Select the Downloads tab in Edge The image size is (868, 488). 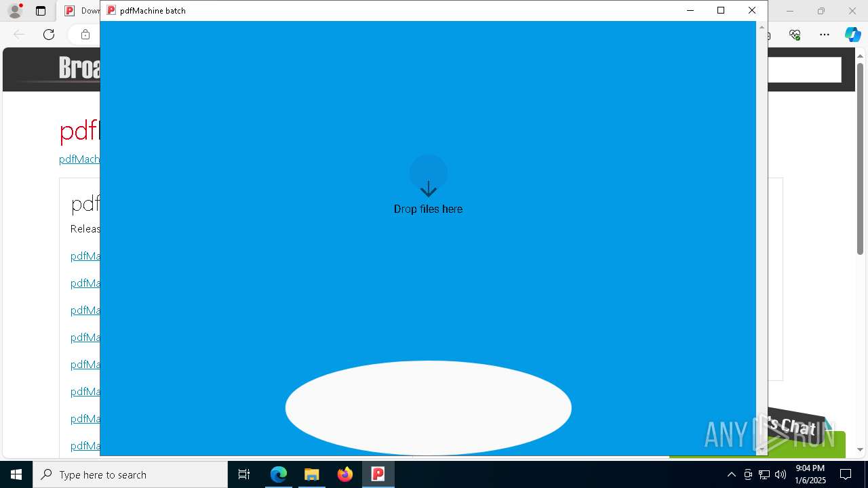tap(81, 11)
